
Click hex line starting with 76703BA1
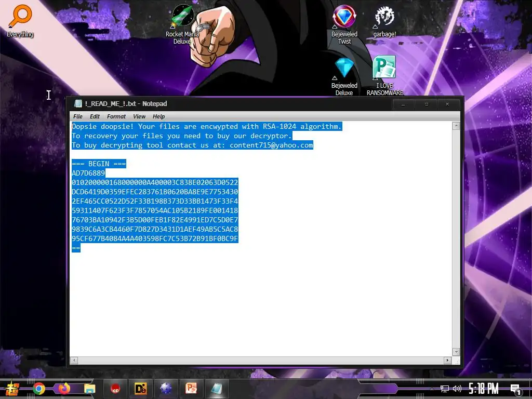click(155, 220)
